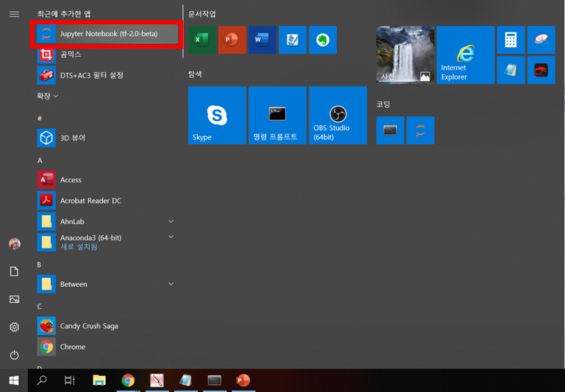Viewport: 565px width, 392px height.
Task: Open 3D 뷰어 app
Action: click(x=107, y=138)
